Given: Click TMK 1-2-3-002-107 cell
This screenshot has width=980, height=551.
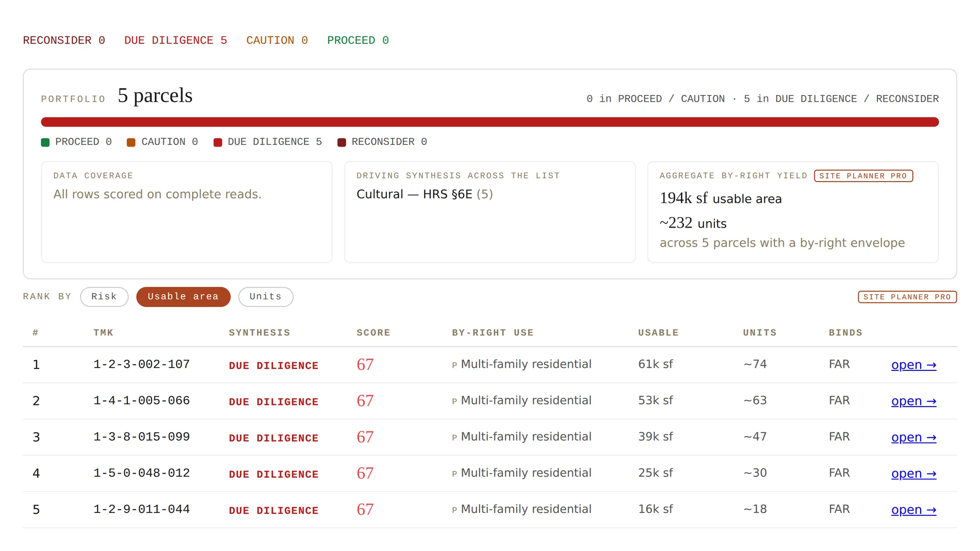Looking at the screenshot, I should [x=142, y=364].
